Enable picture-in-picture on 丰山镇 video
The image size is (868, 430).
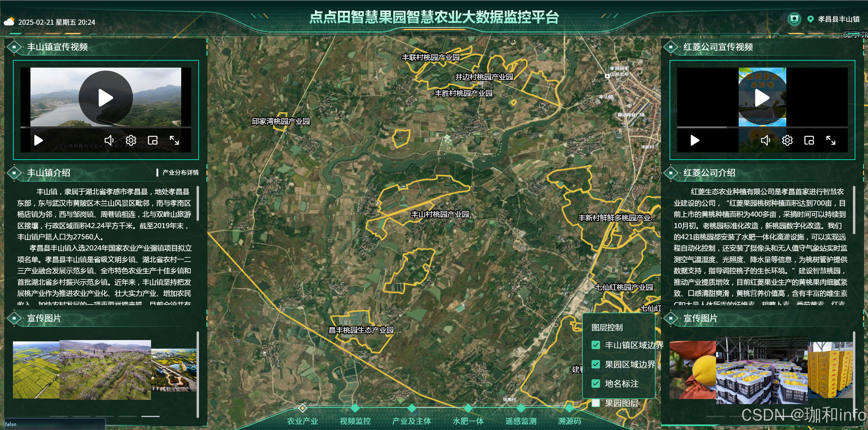coord(153,140)
